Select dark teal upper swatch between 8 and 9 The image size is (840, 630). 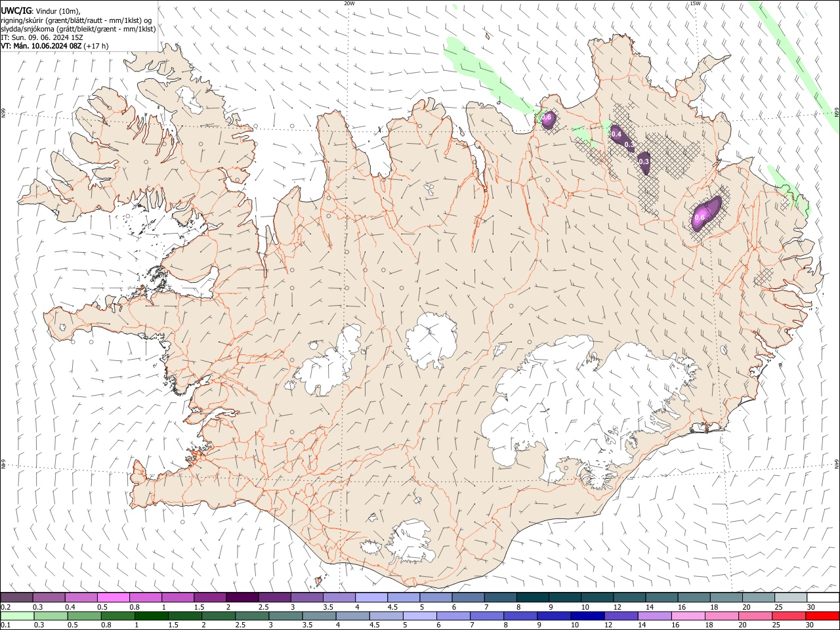[x=532, y=597]
